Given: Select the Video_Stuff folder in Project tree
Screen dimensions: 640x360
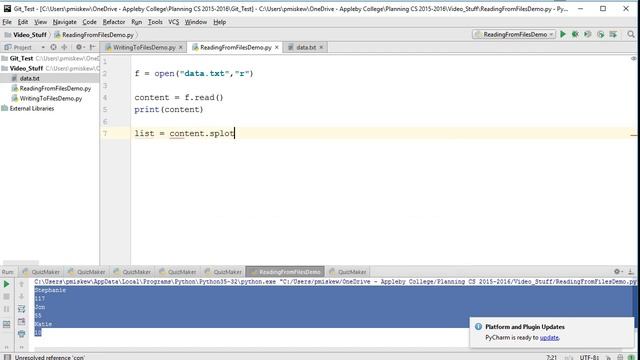Looking at the screenshot, I should (x=26, y=68).
